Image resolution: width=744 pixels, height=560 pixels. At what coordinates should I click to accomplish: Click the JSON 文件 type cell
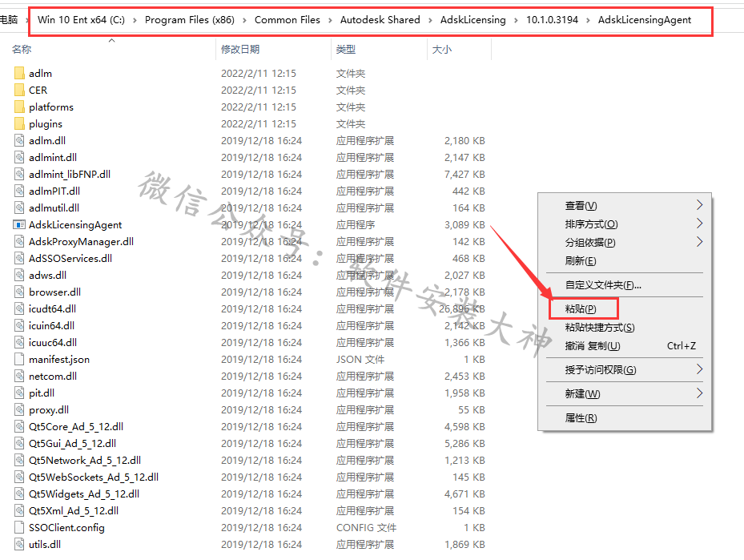click(360, 359)
